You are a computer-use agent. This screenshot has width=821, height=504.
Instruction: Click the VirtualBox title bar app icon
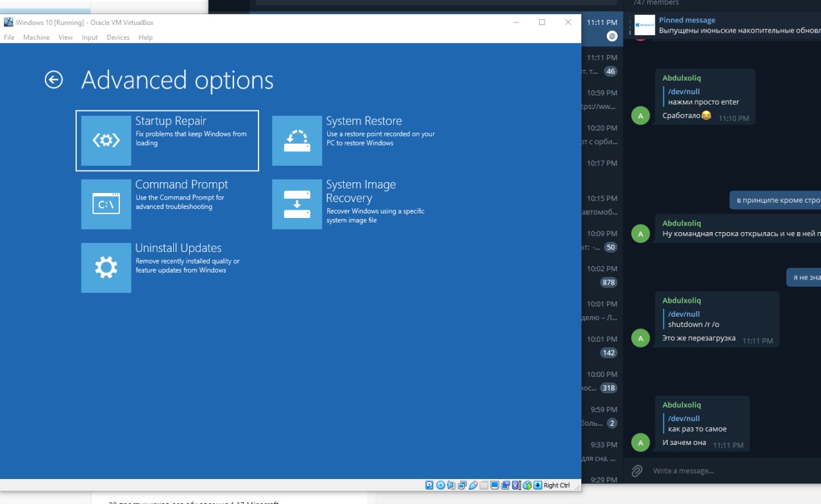tap(8, 22)
